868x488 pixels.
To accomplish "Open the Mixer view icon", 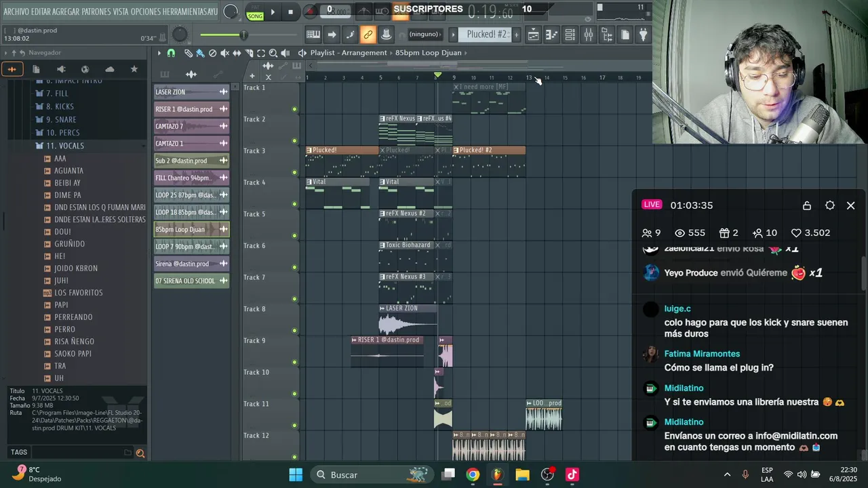I will (x=589, y=35).
